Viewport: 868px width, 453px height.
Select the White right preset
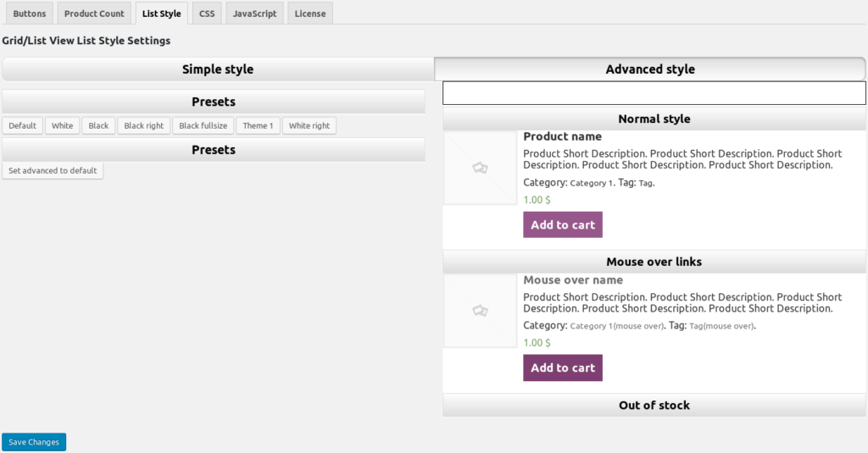pos(309,126)
